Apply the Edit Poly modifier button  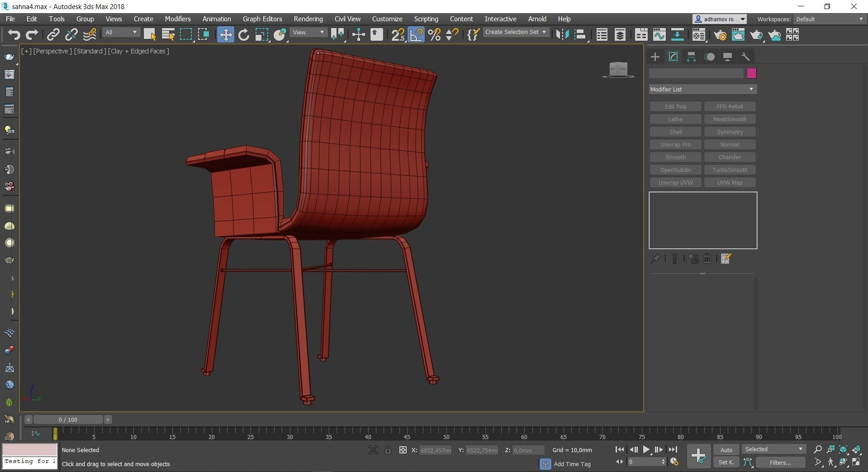(675, 106)
